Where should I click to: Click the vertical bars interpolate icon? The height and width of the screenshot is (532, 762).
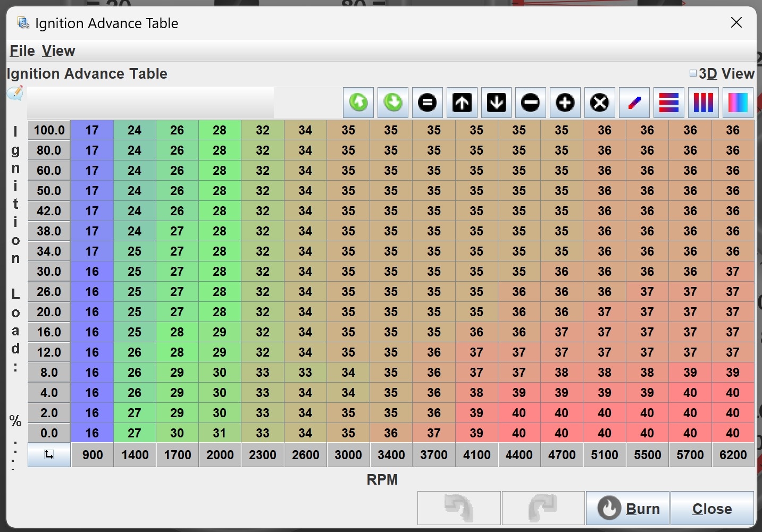click(x=703, y=103)
